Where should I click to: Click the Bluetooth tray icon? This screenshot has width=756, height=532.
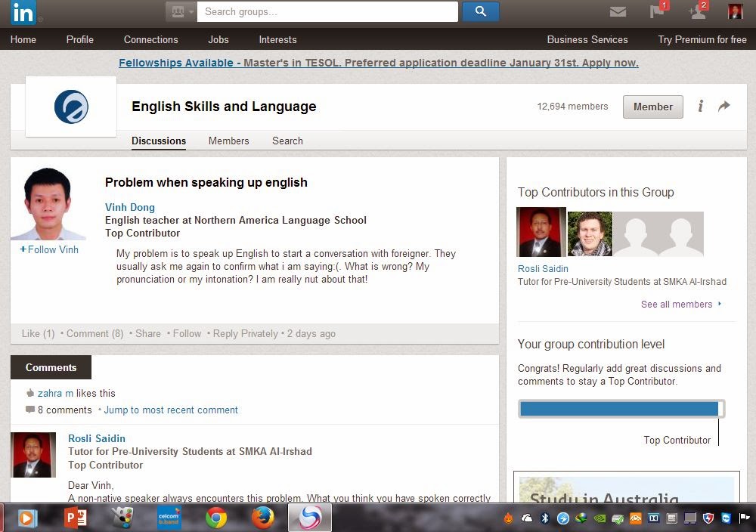point(545,518)
